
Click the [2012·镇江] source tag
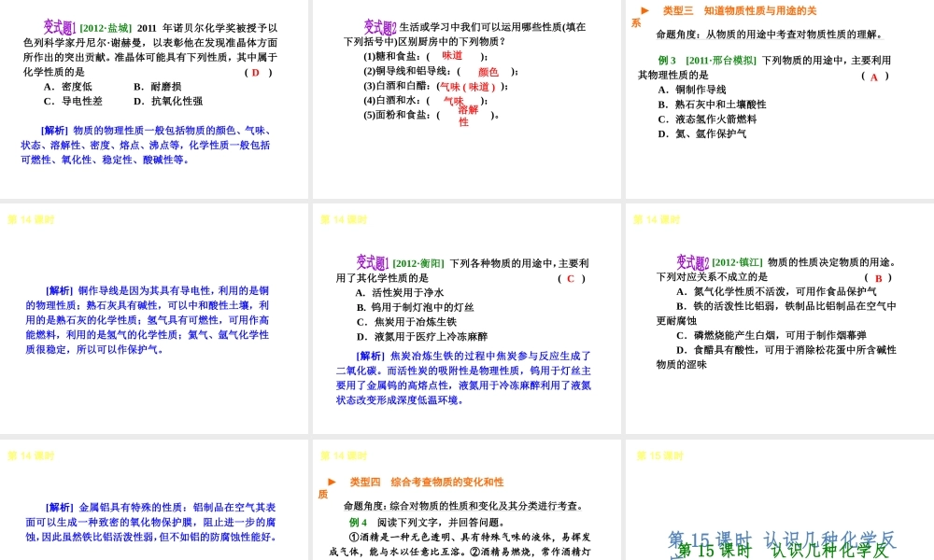tap(738, 262)
